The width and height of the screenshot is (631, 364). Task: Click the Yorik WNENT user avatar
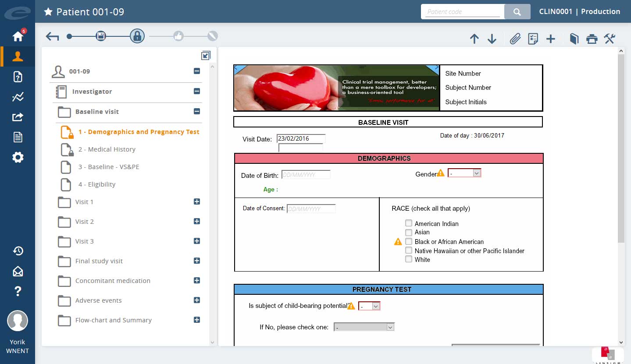(x=18, y=321)
